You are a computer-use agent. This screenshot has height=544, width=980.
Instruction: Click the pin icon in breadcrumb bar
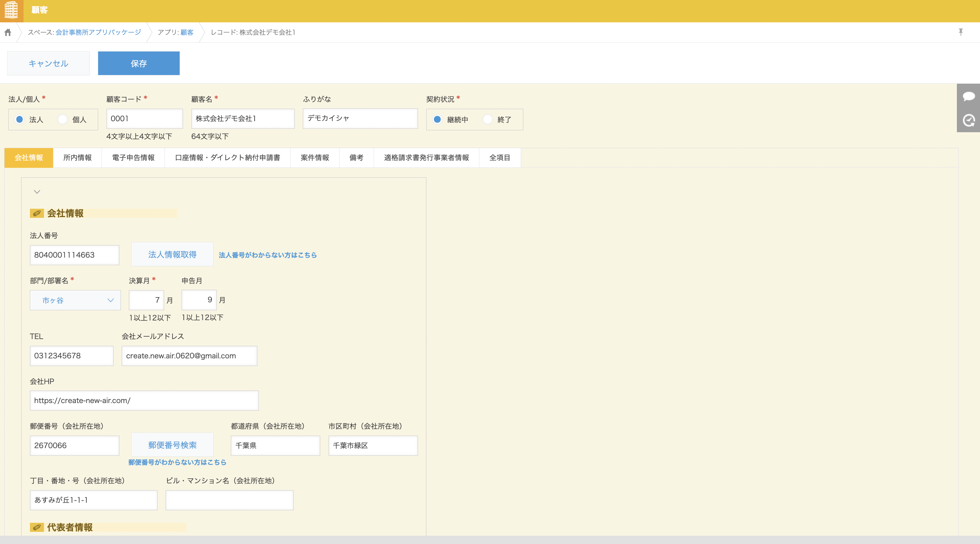961,32
